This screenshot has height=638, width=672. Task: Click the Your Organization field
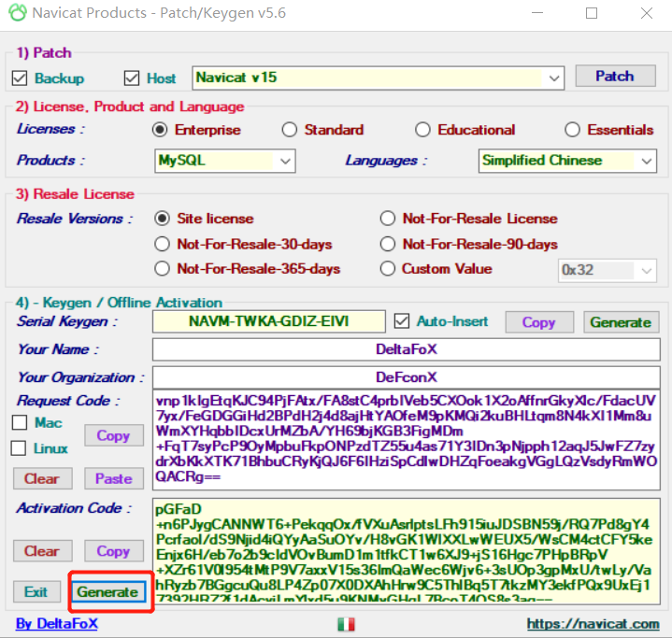tap(407, 377)
